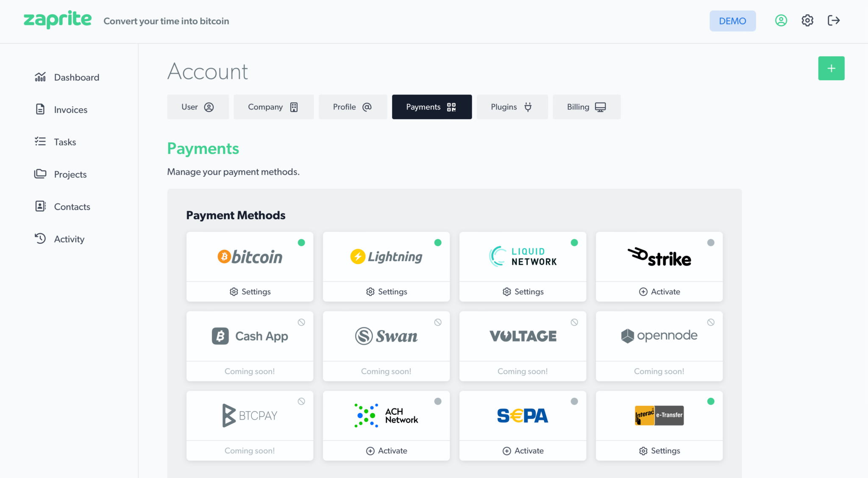Activate the SEPA payment method
The height and width of the screenshot is (478, 868).
523,451
